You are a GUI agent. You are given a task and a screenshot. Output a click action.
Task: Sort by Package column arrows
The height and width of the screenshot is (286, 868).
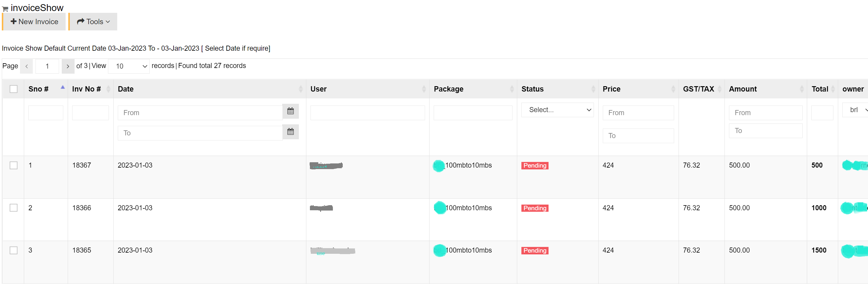coord(512,89)
